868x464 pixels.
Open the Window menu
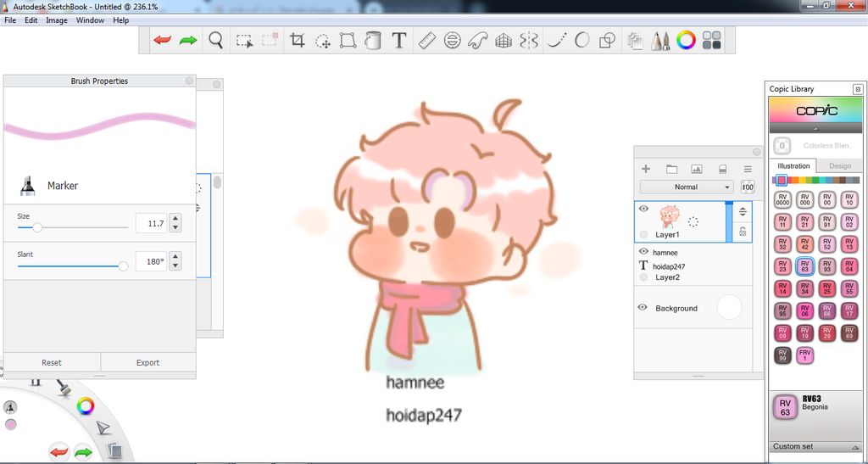point(90,20)
